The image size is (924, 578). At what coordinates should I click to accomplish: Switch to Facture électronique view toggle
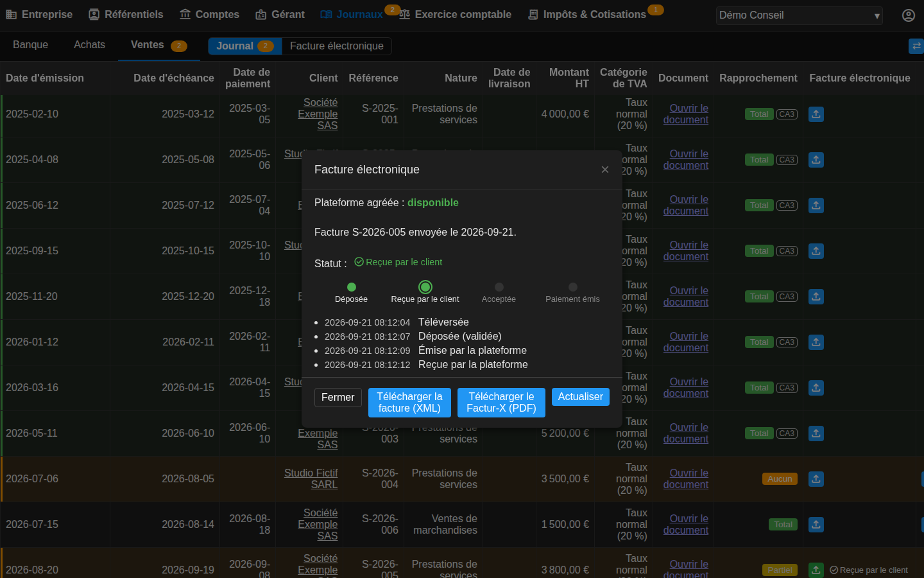click(336, 46)
